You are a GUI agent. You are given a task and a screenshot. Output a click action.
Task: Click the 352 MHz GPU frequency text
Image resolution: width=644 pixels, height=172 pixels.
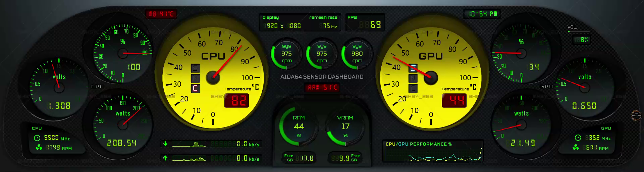[x=600, y=138]
